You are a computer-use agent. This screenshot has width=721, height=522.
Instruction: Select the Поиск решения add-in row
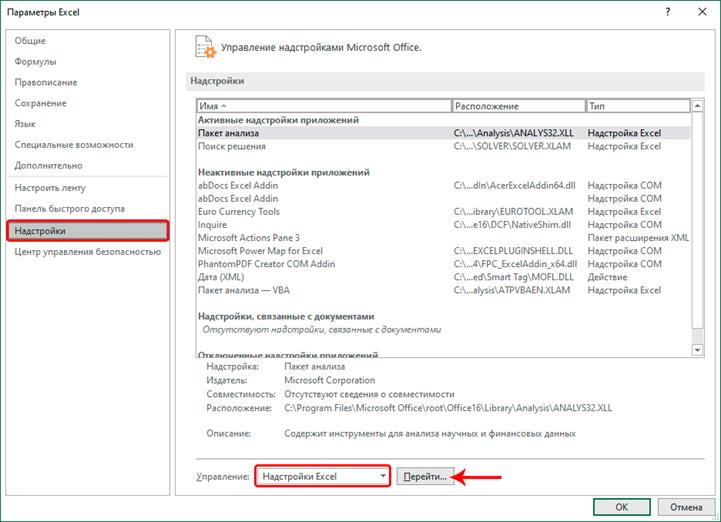pos(443,146)
